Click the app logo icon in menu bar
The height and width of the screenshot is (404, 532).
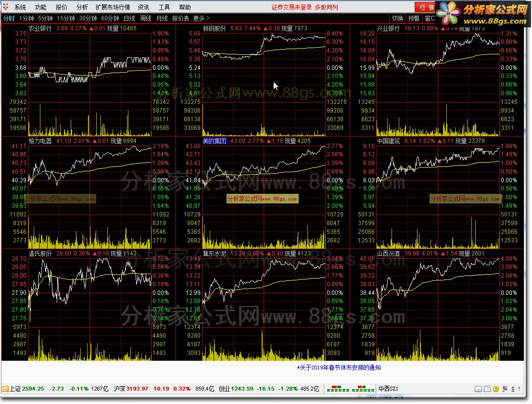(x=6, y=7)
